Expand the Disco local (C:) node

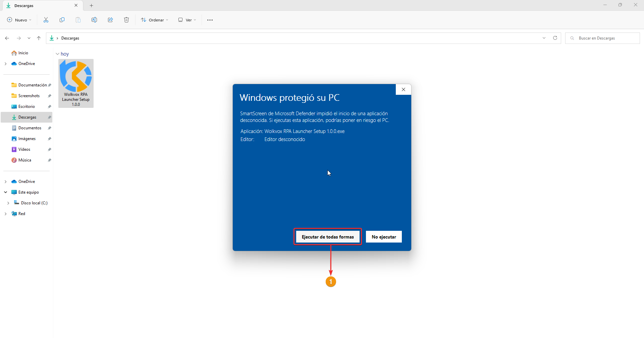click(x=8, y=203)
